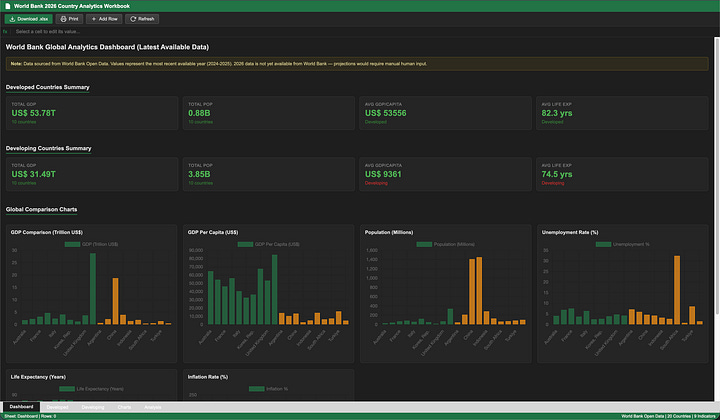
Task: Click the tallest orange bar in GDP Comparison chart
Action: click(x=115, y=301)
